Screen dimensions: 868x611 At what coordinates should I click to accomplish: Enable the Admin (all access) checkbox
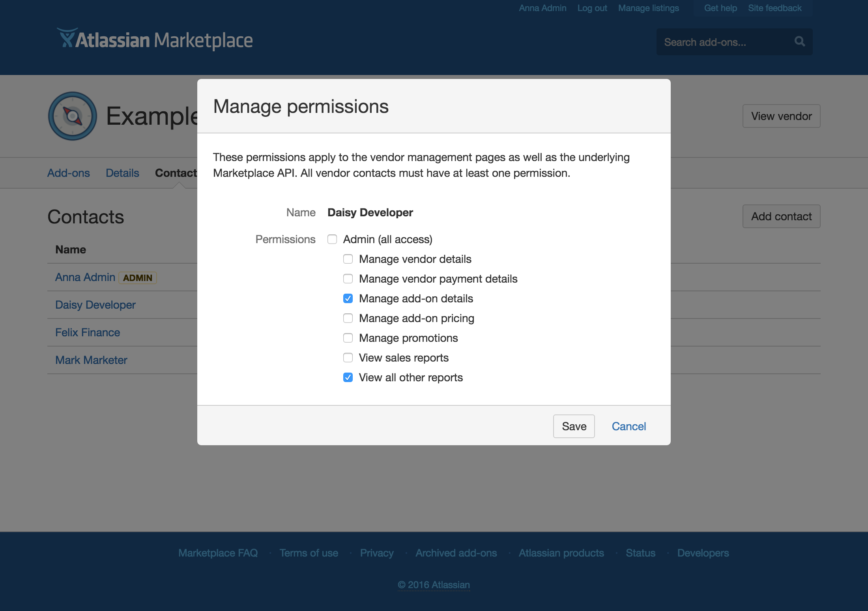tap(332, 239)
